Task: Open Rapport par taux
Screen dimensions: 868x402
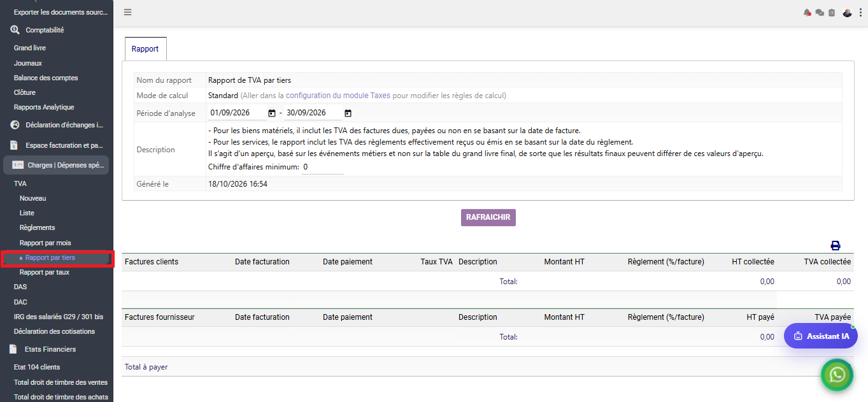Action: click(45, 272)
